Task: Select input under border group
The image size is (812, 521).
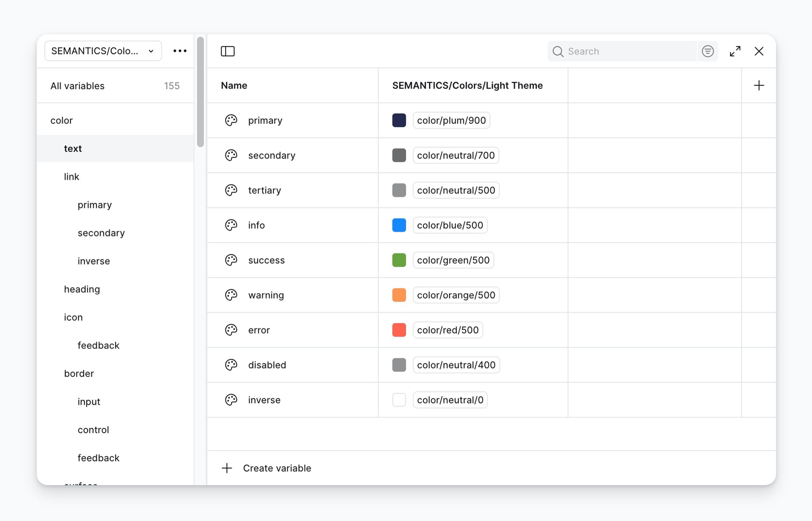Action: pyautogui.click(x=115, y=401)
